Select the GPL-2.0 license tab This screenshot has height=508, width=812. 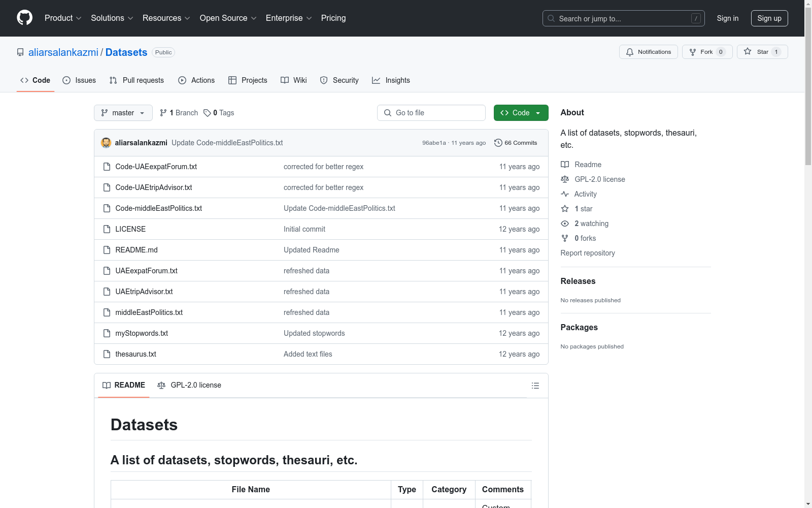coord(189,385)
